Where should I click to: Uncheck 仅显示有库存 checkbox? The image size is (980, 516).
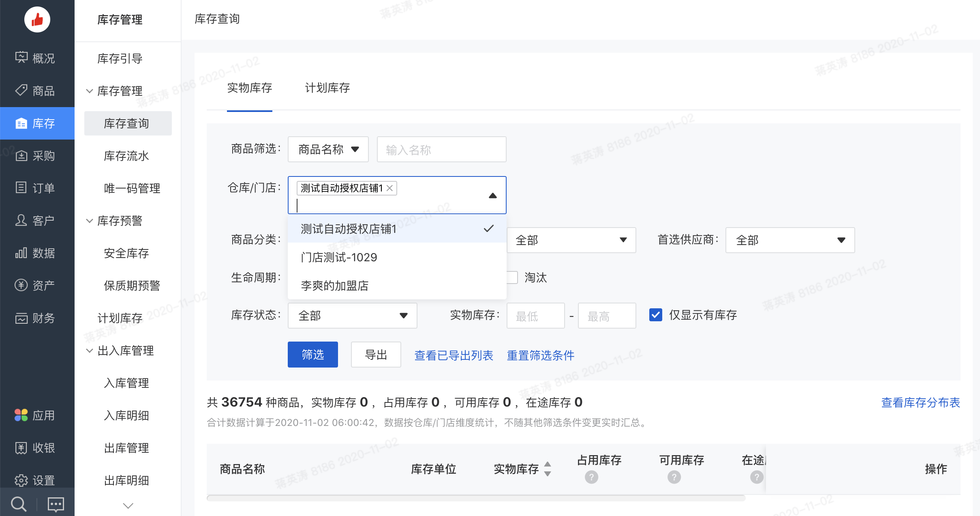[x=655, y=315]
